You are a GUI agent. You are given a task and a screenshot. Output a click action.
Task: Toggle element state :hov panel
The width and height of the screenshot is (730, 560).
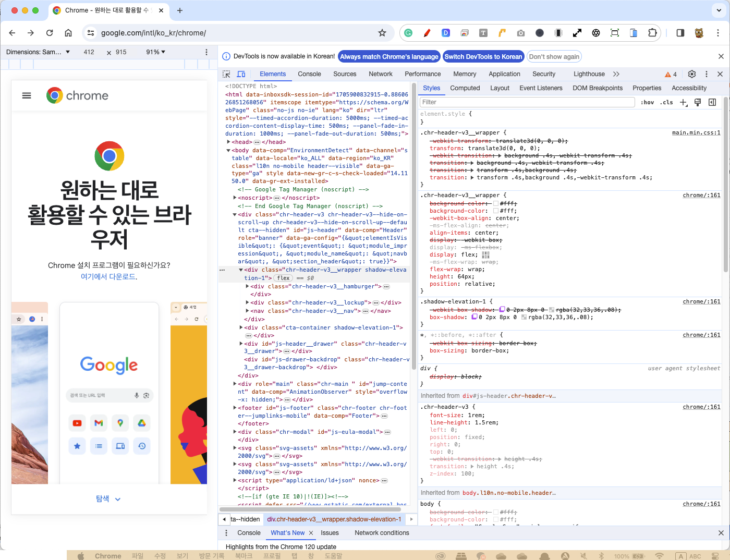647,102
